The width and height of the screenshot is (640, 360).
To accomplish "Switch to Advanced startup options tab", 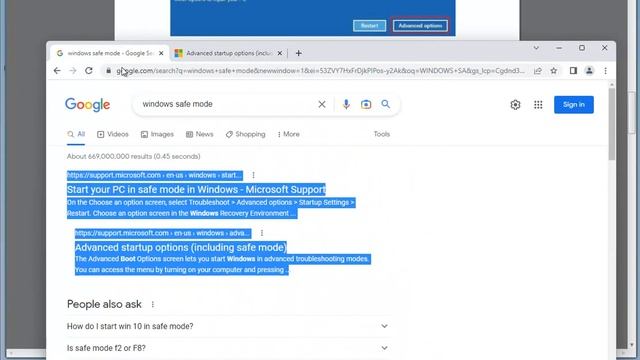I will [229, 53].
